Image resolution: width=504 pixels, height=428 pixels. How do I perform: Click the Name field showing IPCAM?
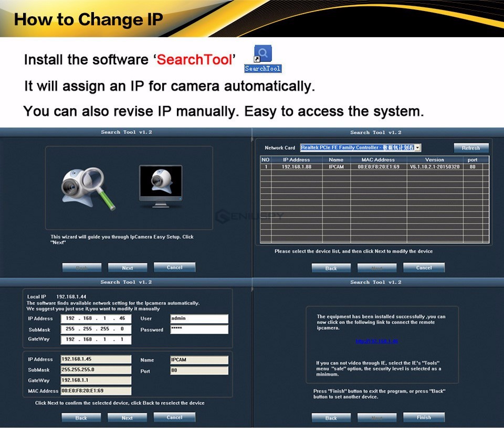(x=199, y=360)
